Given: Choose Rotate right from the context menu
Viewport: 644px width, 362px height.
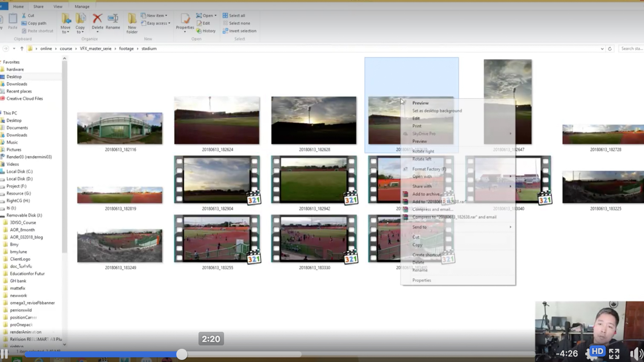Looking at the screenshot, I should 423,151.
